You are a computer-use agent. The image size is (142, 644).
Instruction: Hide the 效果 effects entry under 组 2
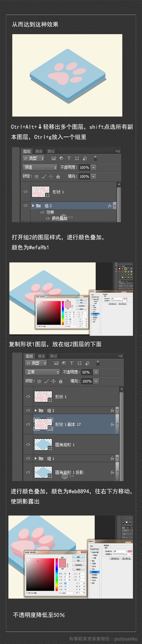[42, 213]
